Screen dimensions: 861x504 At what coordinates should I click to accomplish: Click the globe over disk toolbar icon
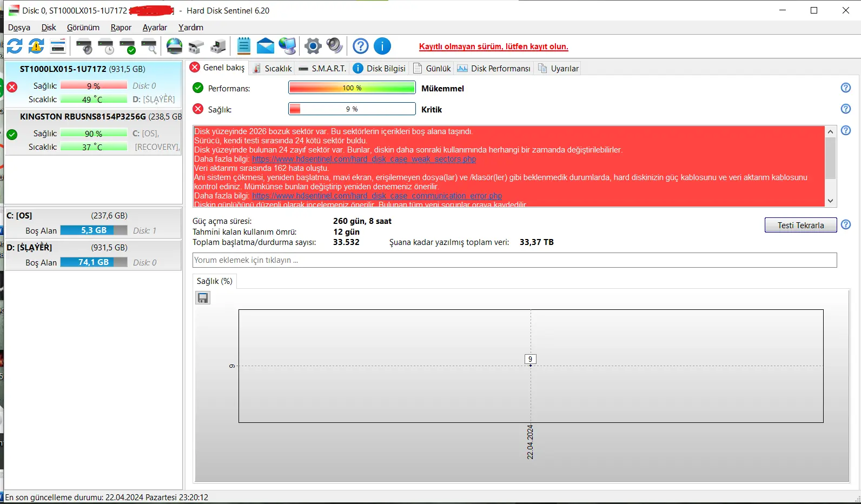174,46
